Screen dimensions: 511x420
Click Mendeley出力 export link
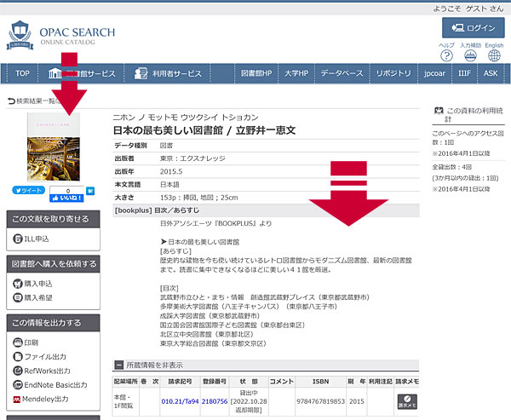pyautogui.click(x=45, y=399)
